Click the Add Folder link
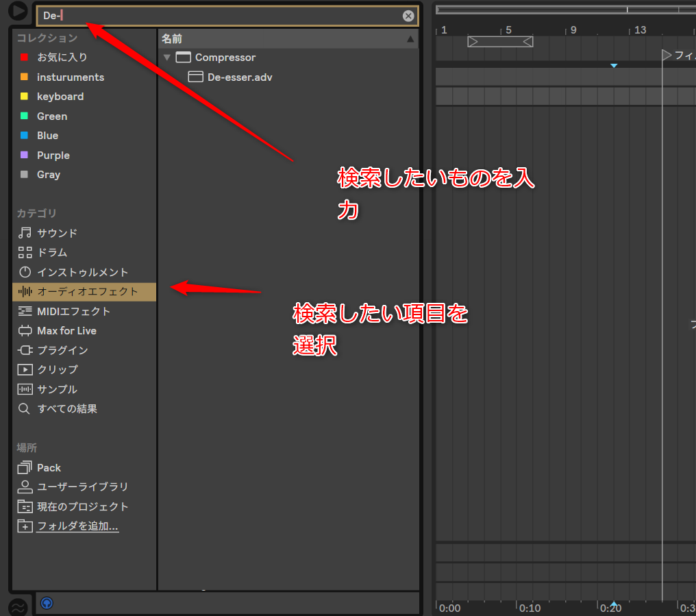This screenshot has width=696, height=616. [x=77, y=526]
